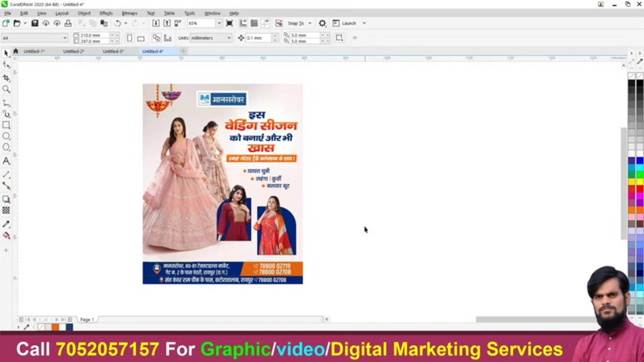
Task: Open the Units millimeters dropdown
Action: (x=228, y=38)
